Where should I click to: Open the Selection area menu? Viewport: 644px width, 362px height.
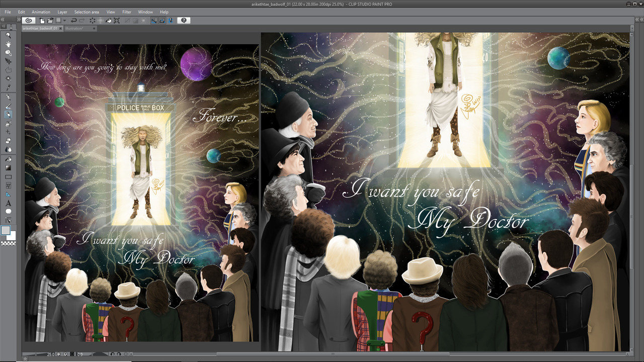(87, 12)
